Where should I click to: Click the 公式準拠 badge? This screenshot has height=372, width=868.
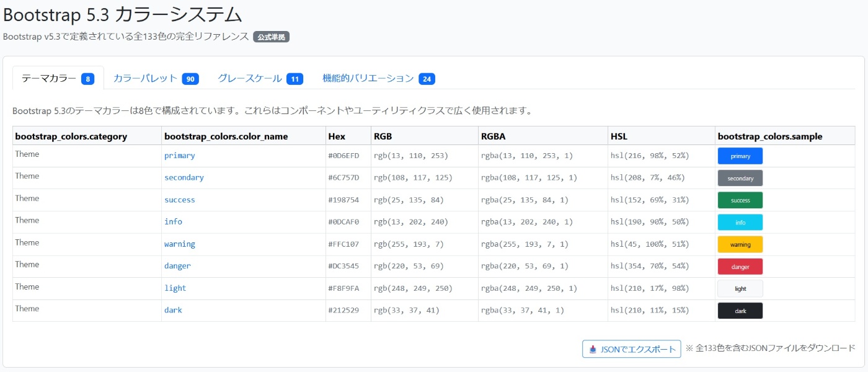(271, 37)
